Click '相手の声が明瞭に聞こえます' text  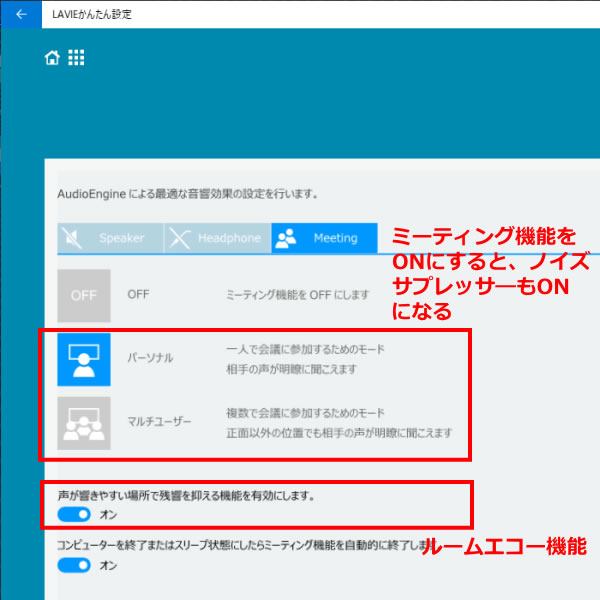click(291, 369)
